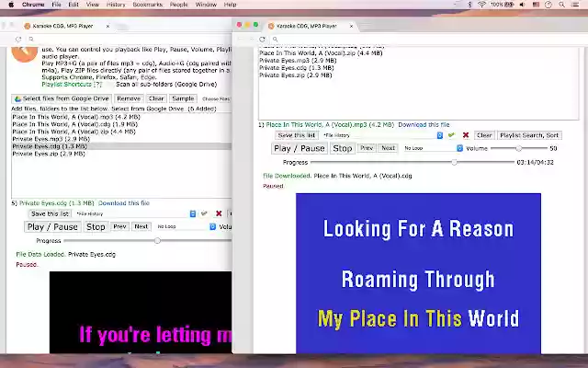Viewport: 588px width, 368px height.
Task: Open File History dropdown in left window
Action: (x=136, y=213)
